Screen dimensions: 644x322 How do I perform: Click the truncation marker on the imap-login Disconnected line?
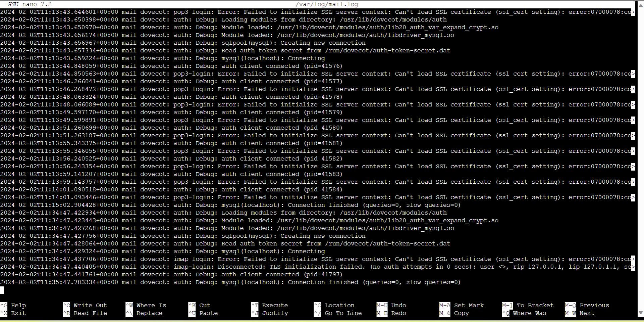pyautogui.click(x=633, y=267)
